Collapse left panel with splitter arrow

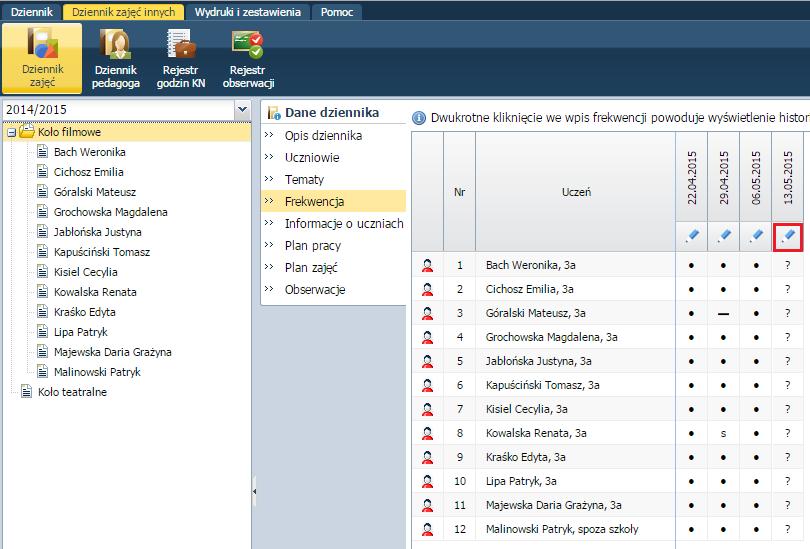254,492
